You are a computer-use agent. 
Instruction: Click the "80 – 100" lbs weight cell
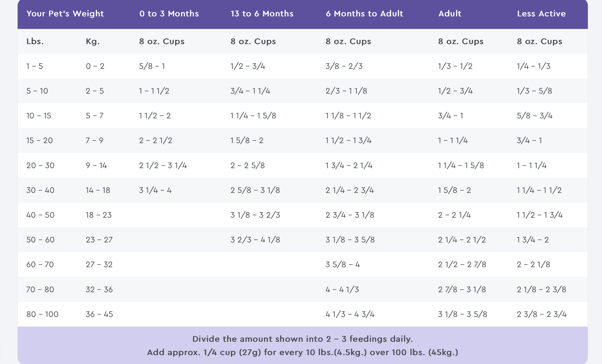click(42, 314)
